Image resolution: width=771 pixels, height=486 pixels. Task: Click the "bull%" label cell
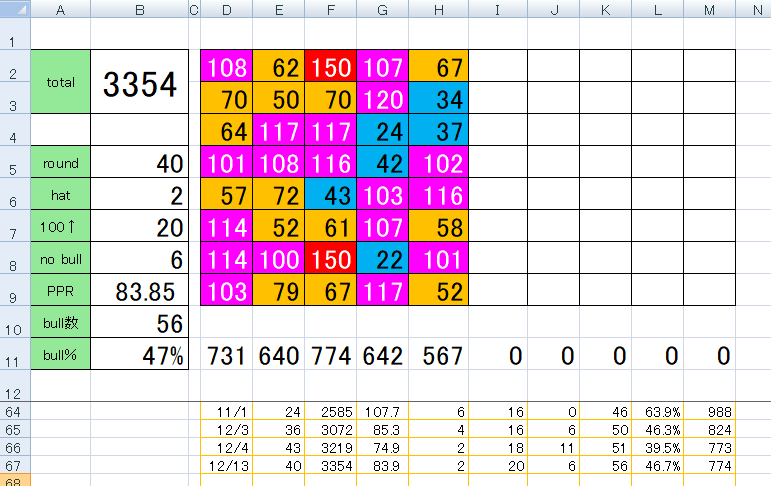pos(60,354)
